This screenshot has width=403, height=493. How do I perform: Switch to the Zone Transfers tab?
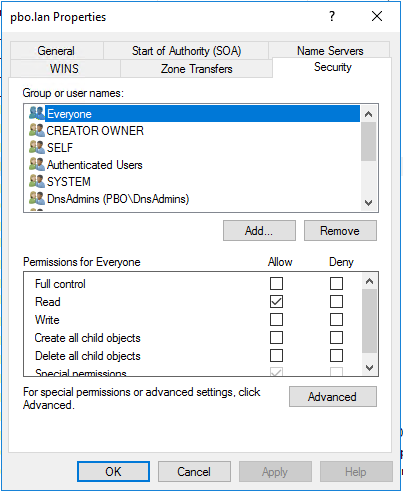[x=196, y=69]
